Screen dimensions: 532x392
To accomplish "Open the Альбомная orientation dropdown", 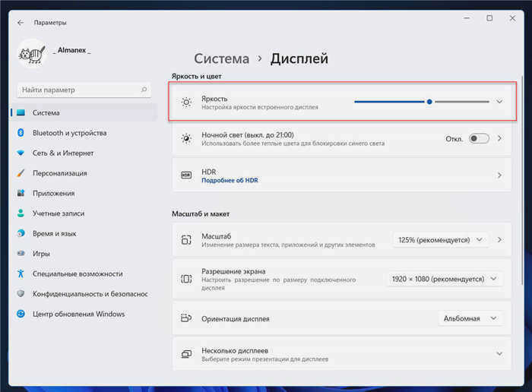I will point(470,318).
